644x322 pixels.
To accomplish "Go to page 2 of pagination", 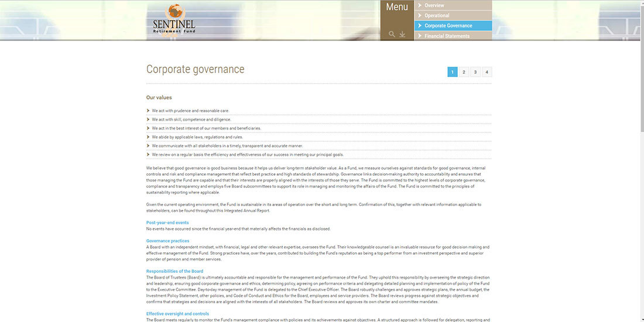I will click(464, 72).
